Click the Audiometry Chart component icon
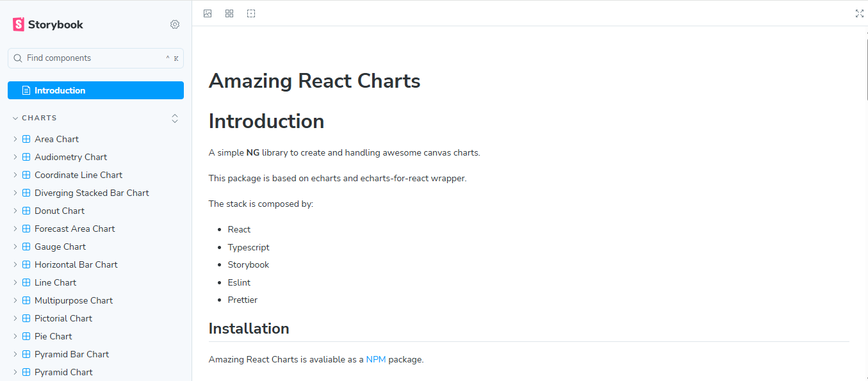The height and width of the screenshot is (381, 868). [x=26, y=157]
